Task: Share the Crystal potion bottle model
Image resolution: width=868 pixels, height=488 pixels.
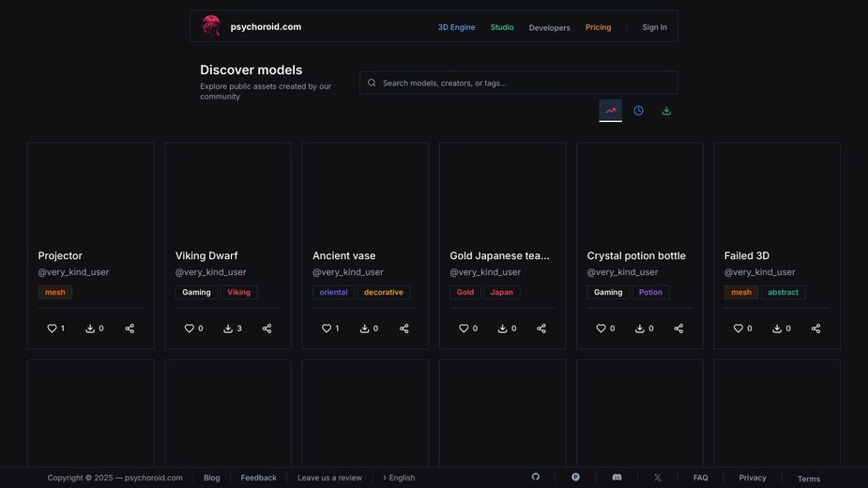Action: [x=678, y=328]
